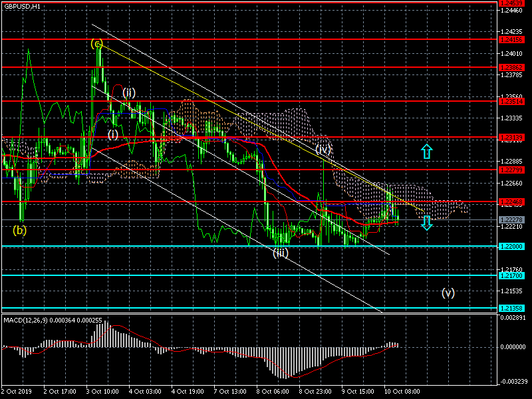Select the (iv) wave label
Viewport: 532px width, 399px height.
[323, 149]
